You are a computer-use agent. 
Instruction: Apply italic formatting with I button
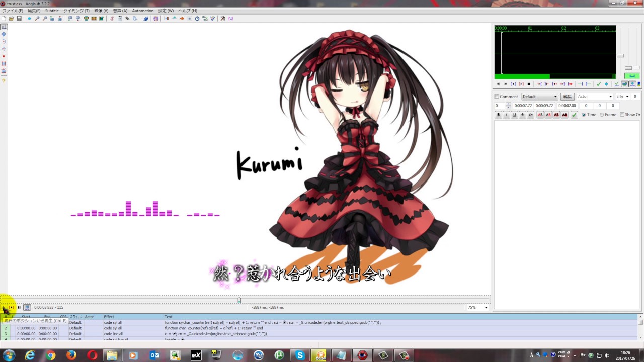(x=506, y=115)
